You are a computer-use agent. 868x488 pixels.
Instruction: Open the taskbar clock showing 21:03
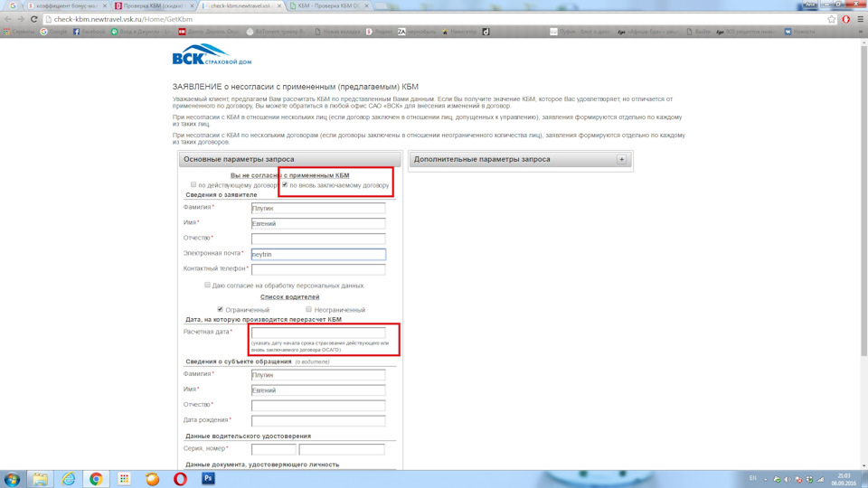tap(844, 479)
